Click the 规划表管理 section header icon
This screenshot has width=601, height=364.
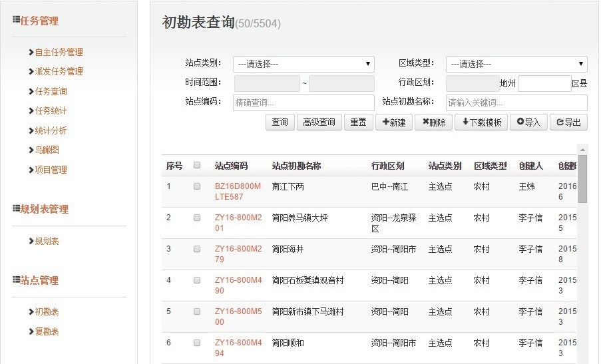[x=16, y=209]
